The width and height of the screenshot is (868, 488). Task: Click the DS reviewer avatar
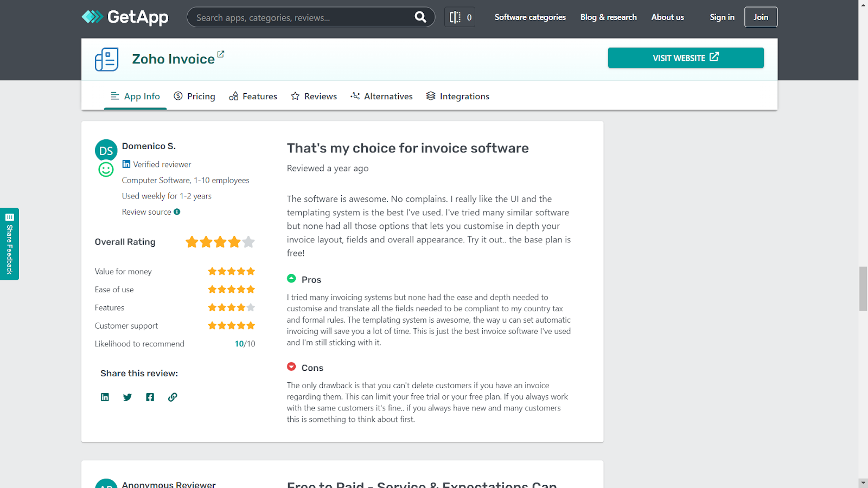tap(106, 150)
